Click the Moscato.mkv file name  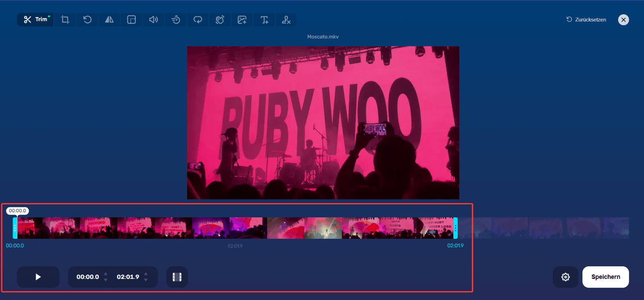coord(323,37)
